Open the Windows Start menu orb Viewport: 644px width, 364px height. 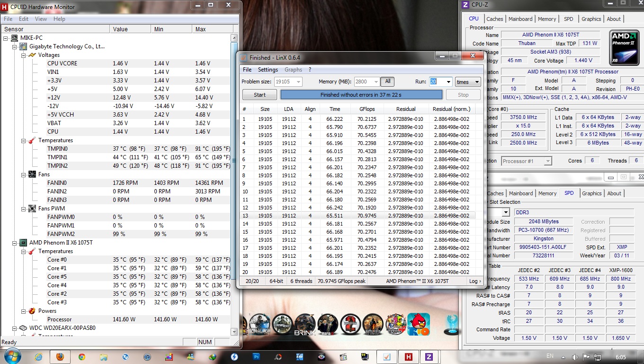coord(12,356)
